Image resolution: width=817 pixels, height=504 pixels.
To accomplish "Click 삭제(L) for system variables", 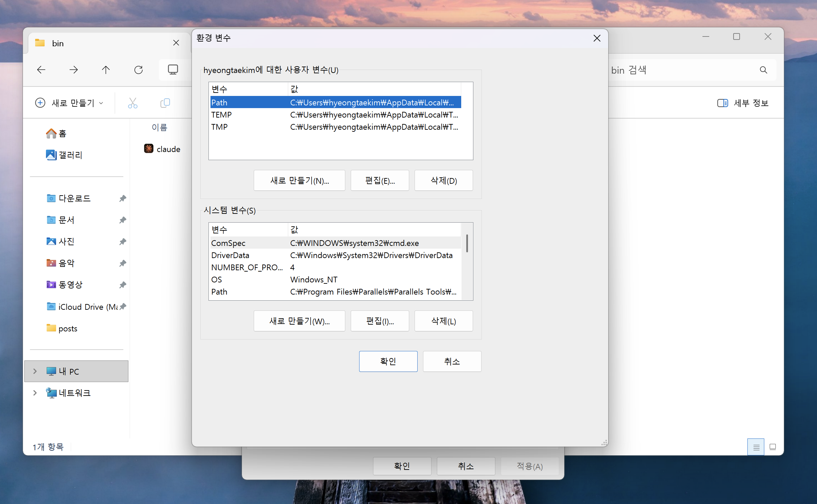I will click(x=444, y=321).
